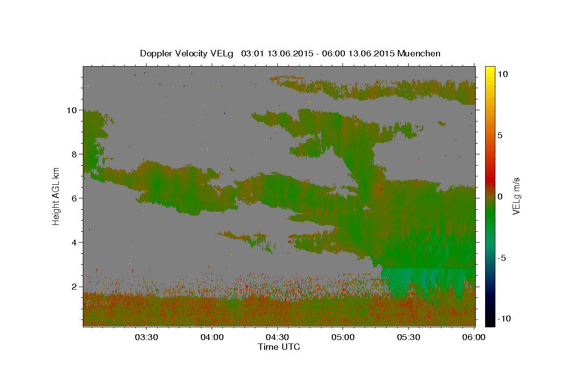Click the height axis label '8'
Screen dimensions: 588x392
(75, 154)
